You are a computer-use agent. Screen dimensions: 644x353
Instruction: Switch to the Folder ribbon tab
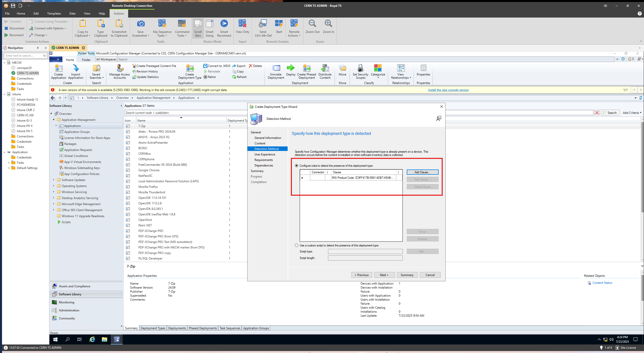[86, 60]
